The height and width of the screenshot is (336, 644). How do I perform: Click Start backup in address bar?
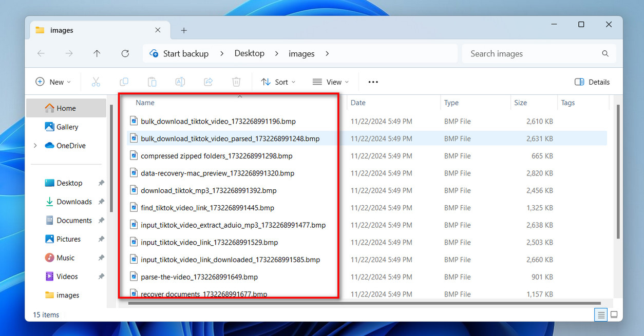coord(186,53)
